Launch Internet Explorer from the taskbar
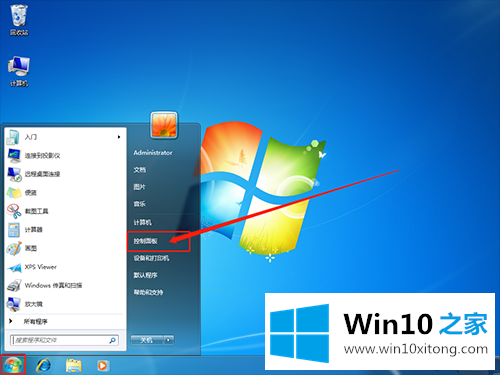 (x=44, y=366)
